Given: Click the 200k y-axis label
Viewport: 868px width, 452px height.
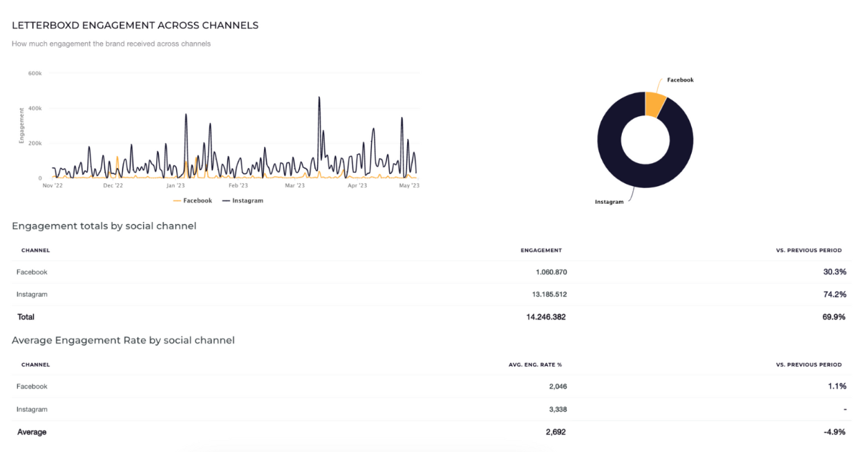Looking at the screenshot, I should (x=35, y=144).
